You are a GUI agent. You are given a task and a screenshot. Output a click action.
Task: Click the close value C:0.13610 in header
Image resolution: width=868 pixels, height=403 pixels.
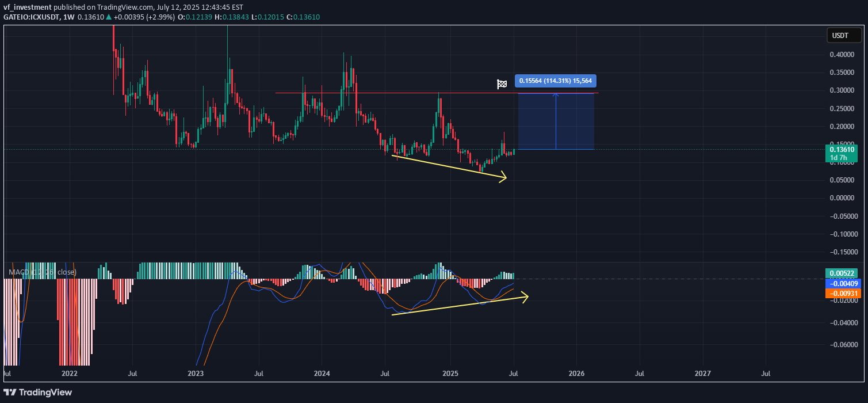coord(303,17)
